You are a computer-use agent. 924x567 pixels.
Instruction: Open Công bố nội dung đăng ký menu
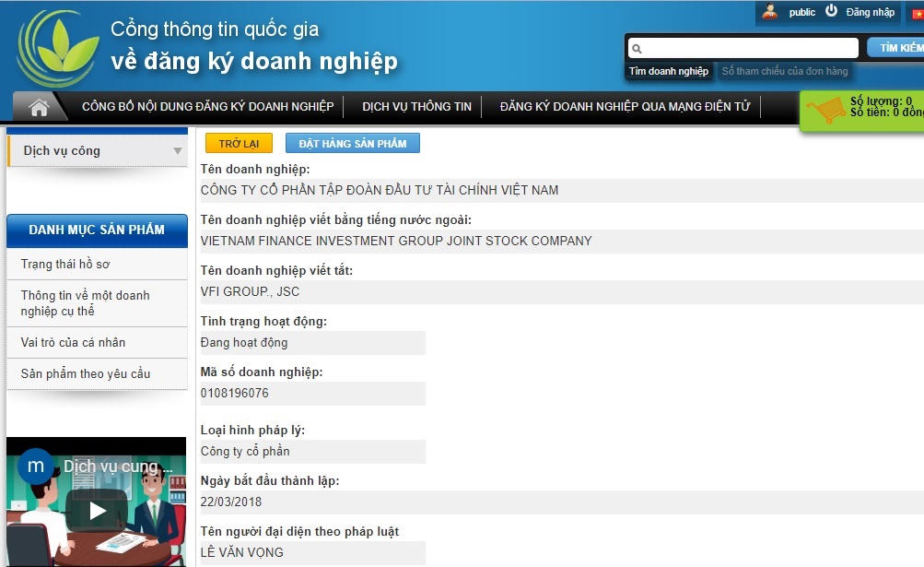click(207, 107)
